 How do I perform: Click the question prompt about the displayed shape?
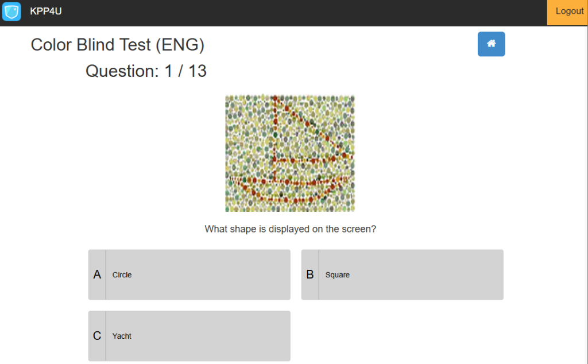point(289,229)
